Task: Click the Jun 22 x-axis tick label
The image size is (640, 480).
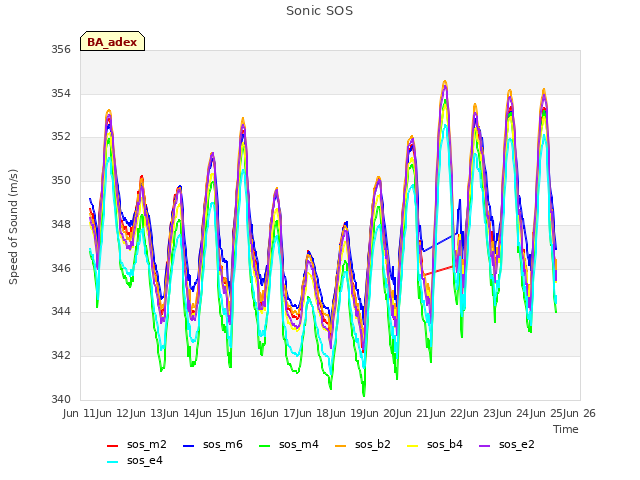Action: (x=446, y=413)
